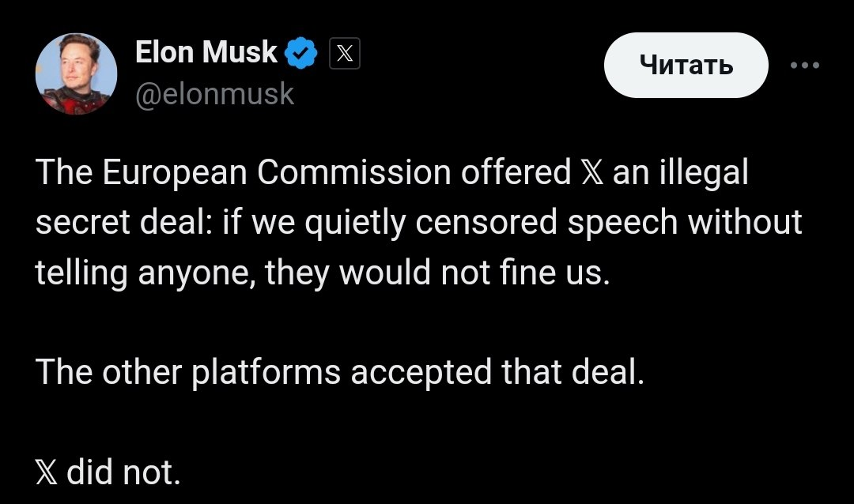
Task: Click the word 'quietly' in the tweet
Action: coord(356,223)
